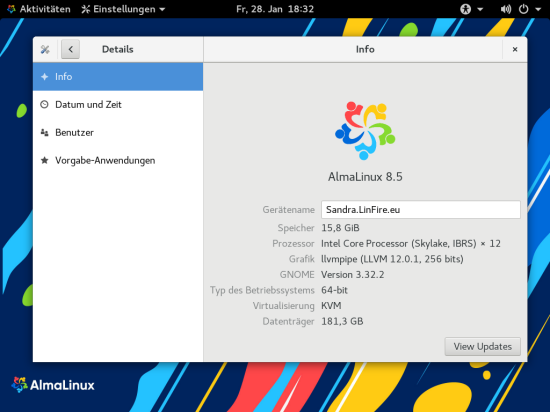Click the View Updates button
This screenshot has width=550, height=412.
(x=483, y=346)
